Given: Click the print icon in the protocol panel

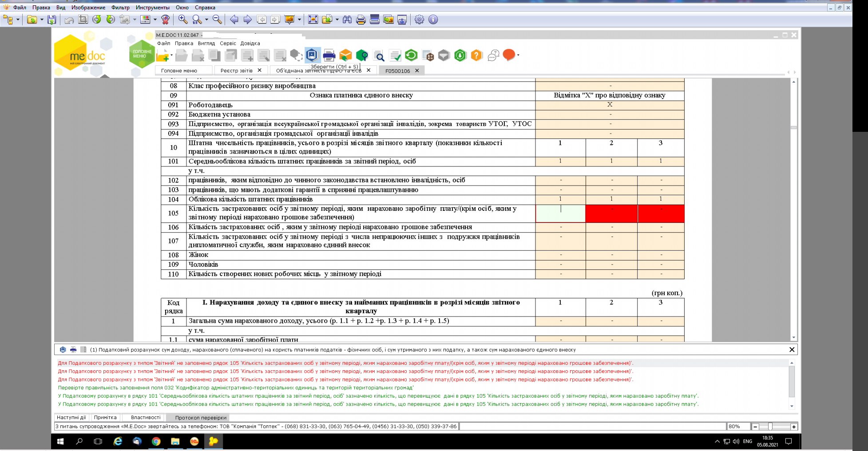Looking at the screenshot, I should [x=73, y=350].
